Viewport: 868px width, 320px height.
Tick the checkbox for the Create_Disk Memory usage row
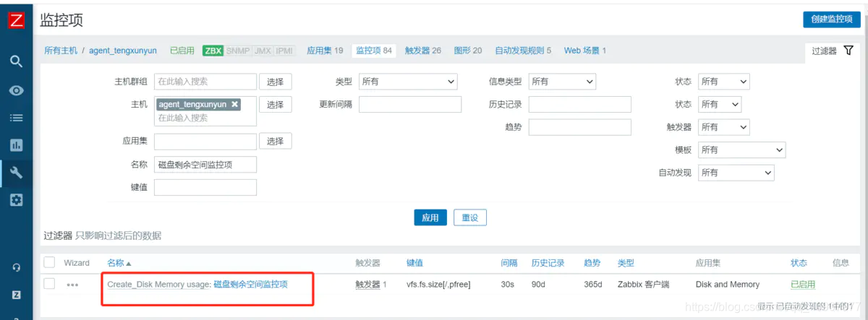click(x=49, y=284)
